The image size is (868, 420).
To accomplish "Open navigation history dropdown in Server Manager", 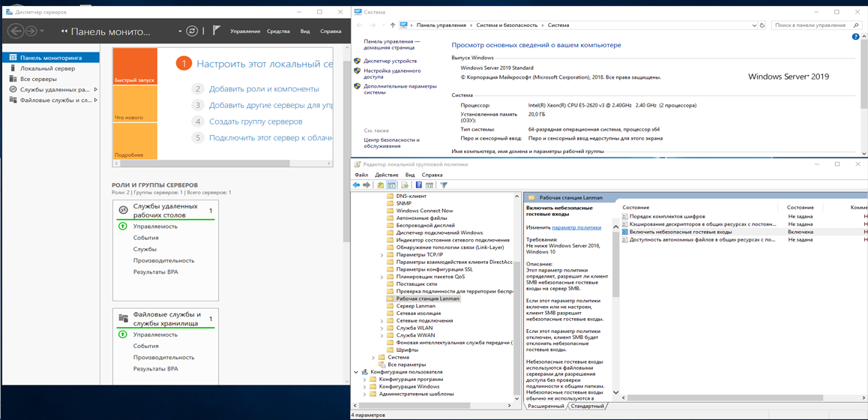I will [x=43, y=31].
